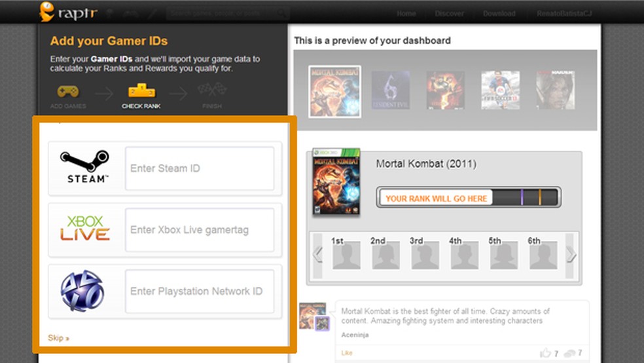Focus the Enter Playstation Network ID field
This screenshot has height=363, width=644.
200,291
